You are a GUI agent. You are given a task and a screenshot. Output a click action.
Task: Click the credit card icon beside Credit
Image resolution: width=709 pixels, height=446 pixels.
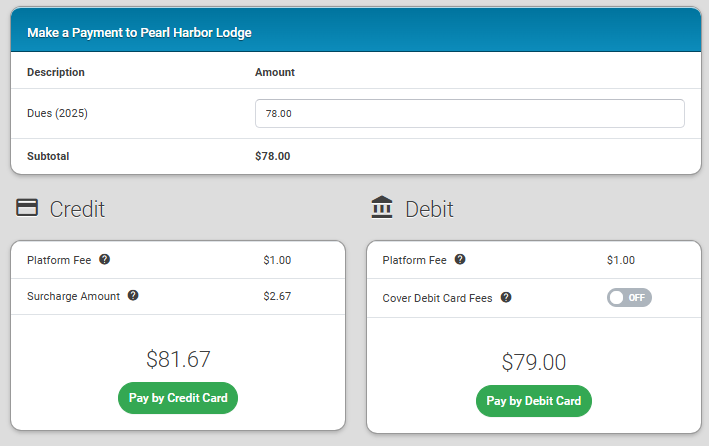coord(28,208)
